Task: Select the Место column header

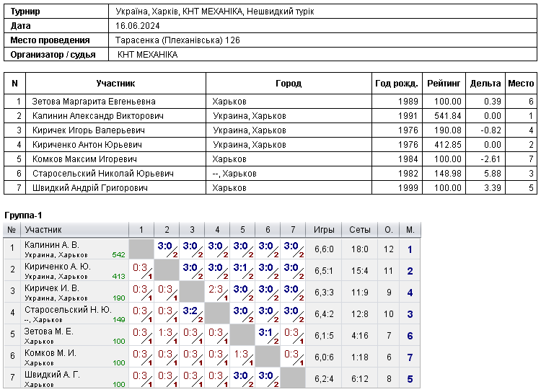Action: (x=521, y=84)
